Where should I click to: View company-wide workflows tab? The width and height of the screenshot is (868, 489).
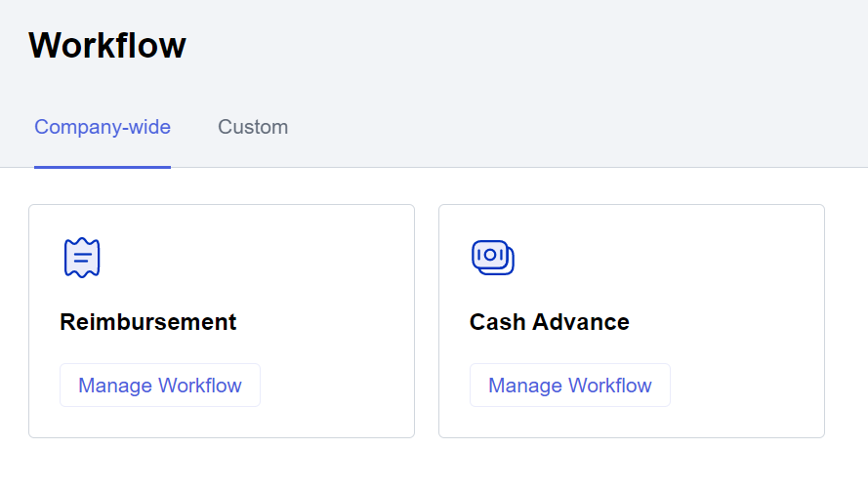[103, 127]
